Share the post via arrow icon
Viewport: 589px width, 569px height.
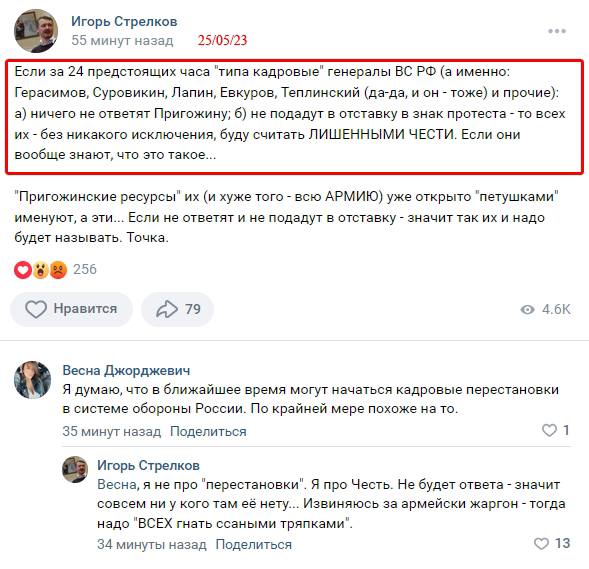point(167,309)
